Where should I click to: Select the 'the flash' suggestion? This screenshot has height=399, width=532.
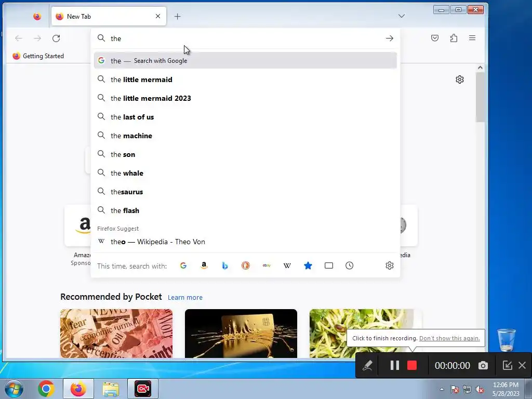[245, 210]
